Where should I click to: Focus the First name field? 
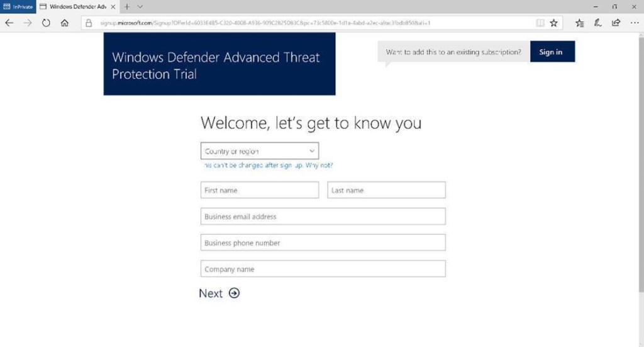[260, 190]
